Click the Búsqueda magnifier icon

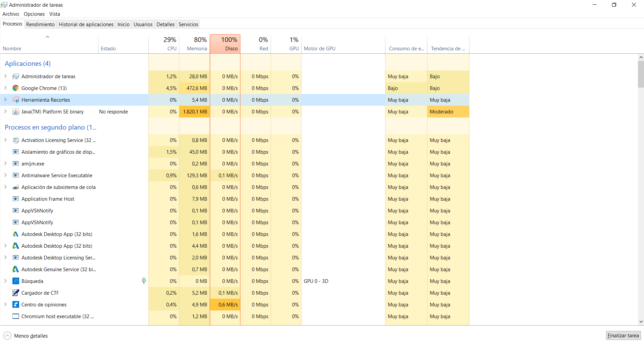coord(15,281)
